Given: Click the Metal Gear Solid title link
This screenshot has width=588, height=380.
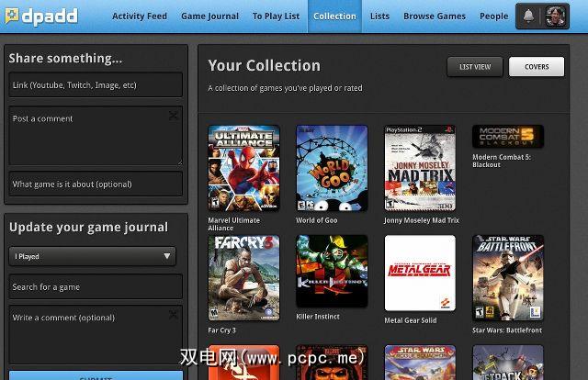Looking at the screenshot, I should [411, 320].
